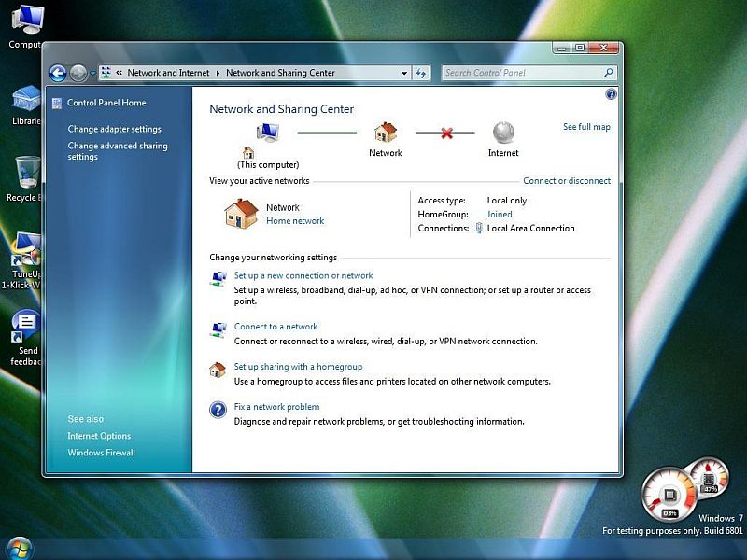
Task: Click Set up a new connection or network
Action: pyautogui.click(x=303, y=275)
